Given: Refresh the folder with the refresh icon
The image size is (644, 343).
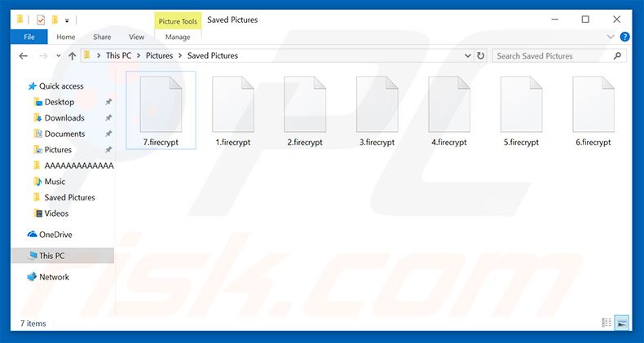Looking at the screenshot, I should [x=480, y=55].
